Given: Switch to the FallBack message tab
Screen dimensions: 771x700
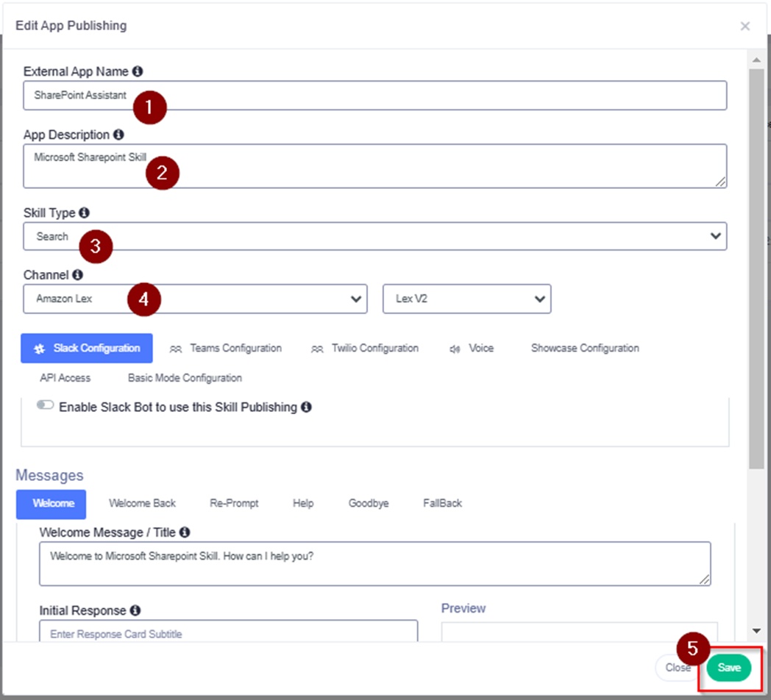Looking at the screenshot, I should [443, 504].
